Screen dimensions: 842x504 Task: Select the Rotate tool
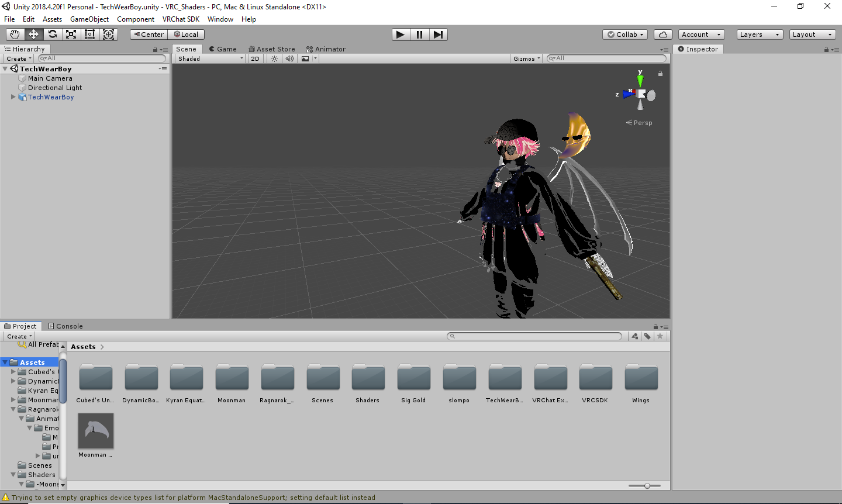[52, 34]
